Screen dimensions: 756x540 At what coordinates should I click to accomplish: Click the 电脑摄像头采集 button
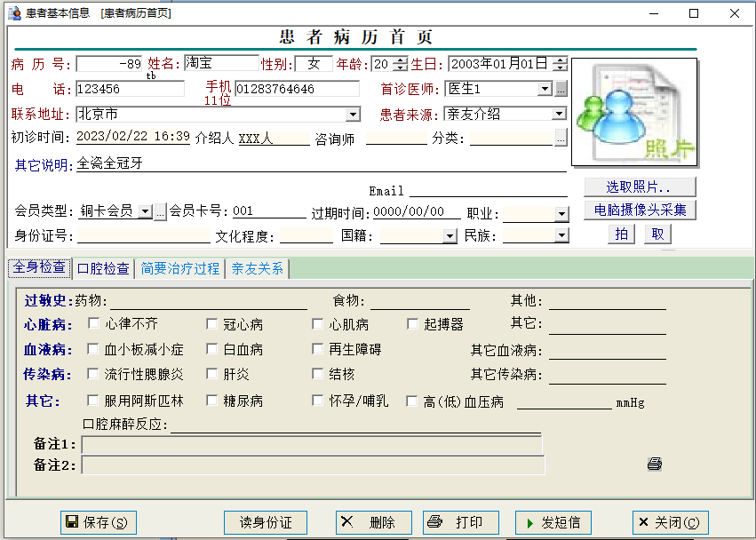(640, 210)
